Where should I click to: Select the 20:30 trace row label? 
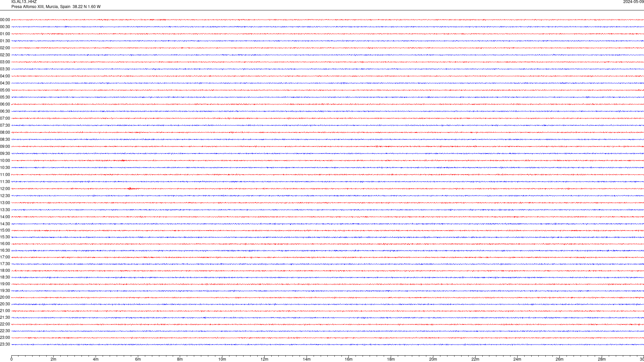pos(5,304)
